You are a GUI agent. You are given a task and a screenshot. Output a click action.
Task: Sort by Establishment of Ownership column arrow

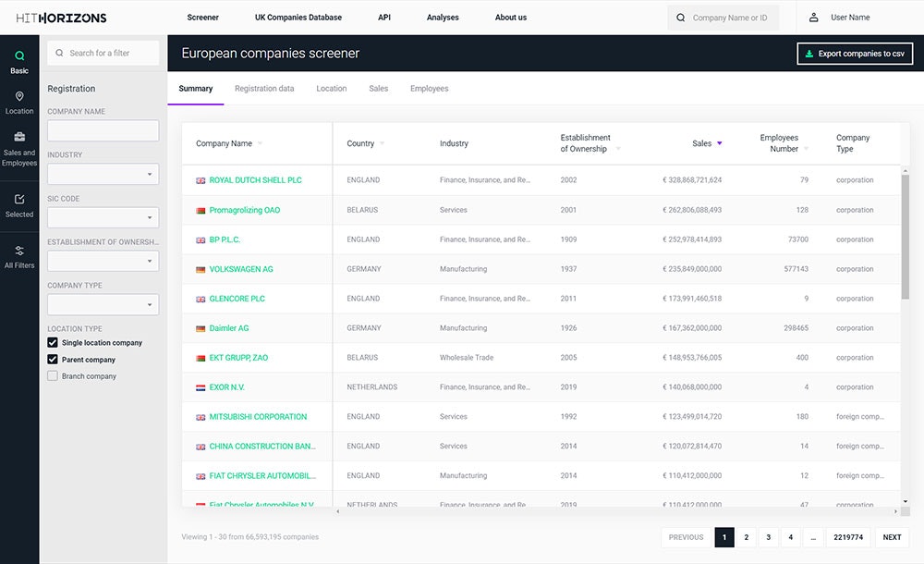[x=618, y=149]
